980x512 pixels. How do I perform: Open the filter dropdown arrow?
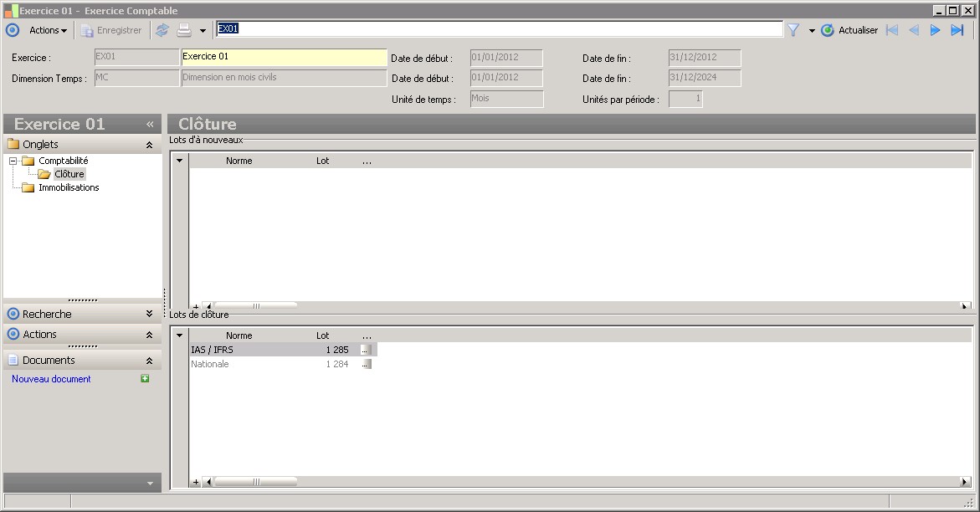[811, 30]
